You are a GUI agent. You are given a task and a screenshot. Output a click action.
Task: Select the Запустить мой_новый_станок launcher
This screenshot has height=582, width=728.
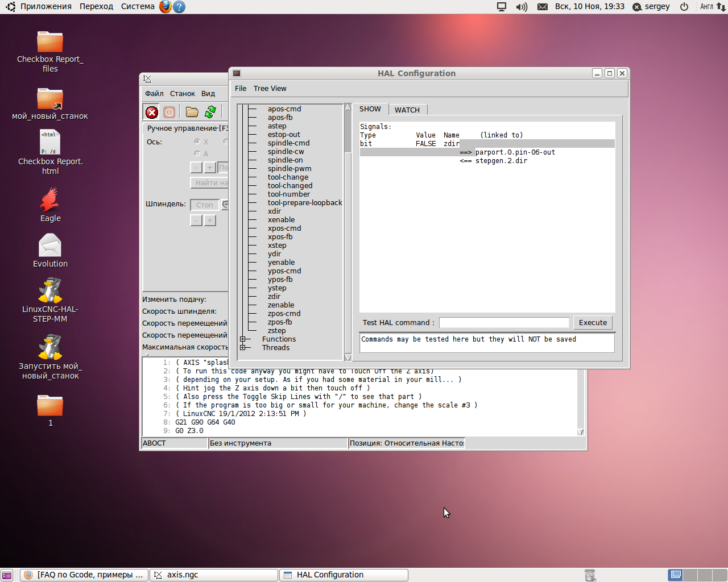click(x=50, y=357)
